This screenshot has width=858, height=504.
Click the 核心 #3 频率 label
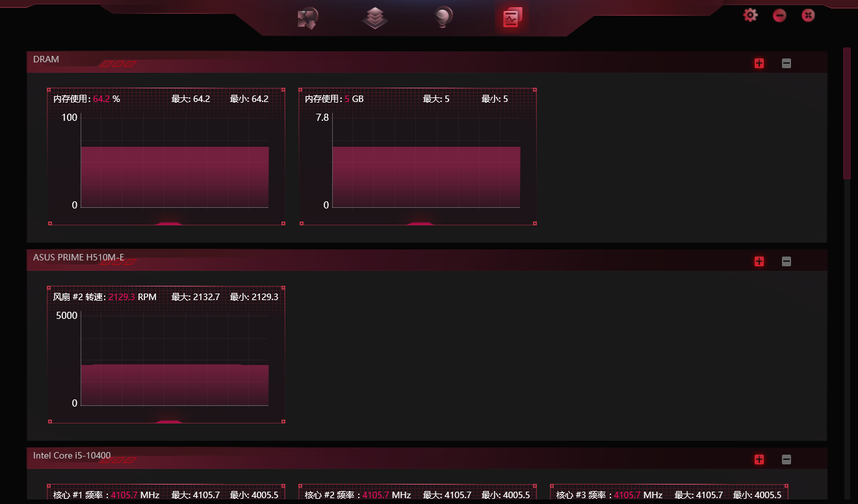(609, 495)
